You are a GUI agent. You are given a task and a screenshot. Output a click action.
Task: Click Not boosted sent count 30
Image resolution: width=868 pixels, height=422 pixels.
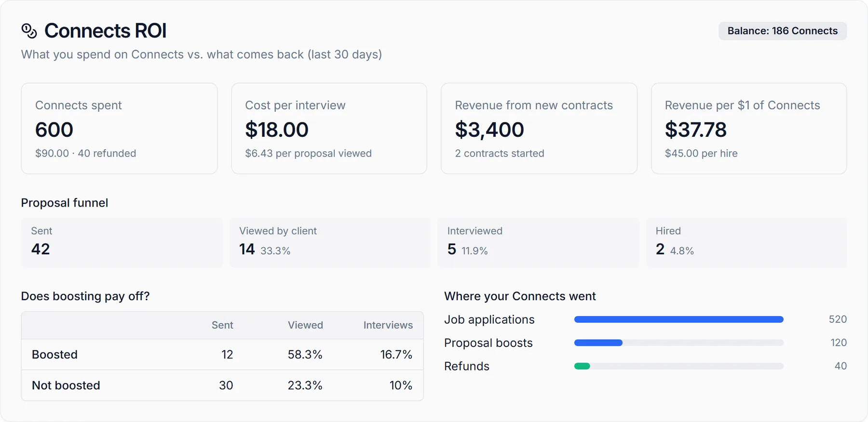(226, 385)
